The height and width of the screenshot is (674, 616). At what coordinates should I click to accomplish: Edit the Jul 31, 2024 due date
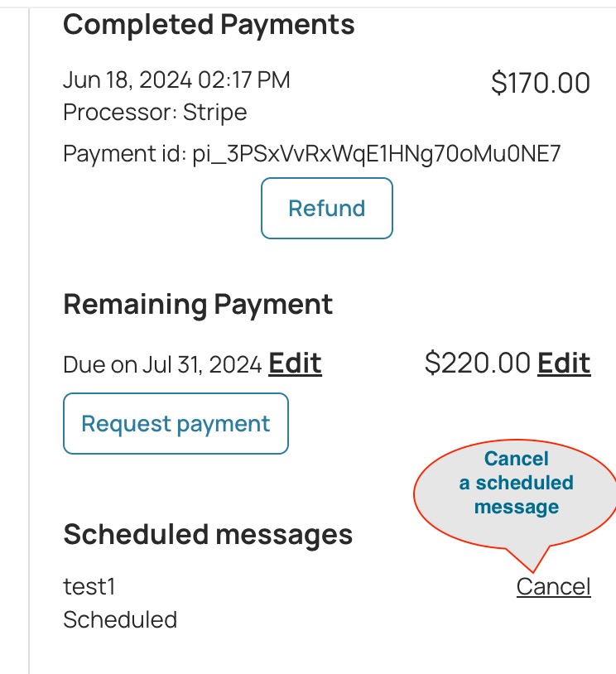[295, 363]
